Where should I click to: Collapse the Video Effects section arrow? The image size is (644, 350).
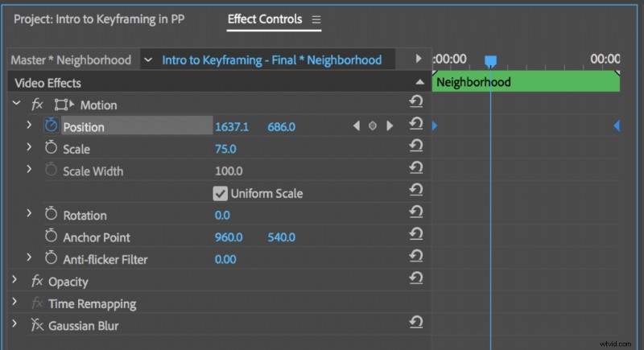[419, 82]
